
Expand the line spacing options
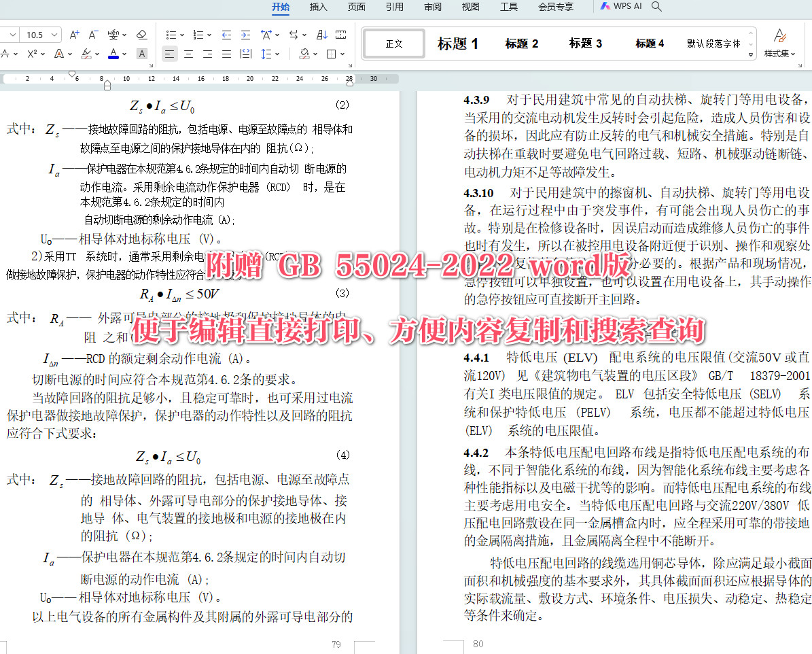coord(277,54)
